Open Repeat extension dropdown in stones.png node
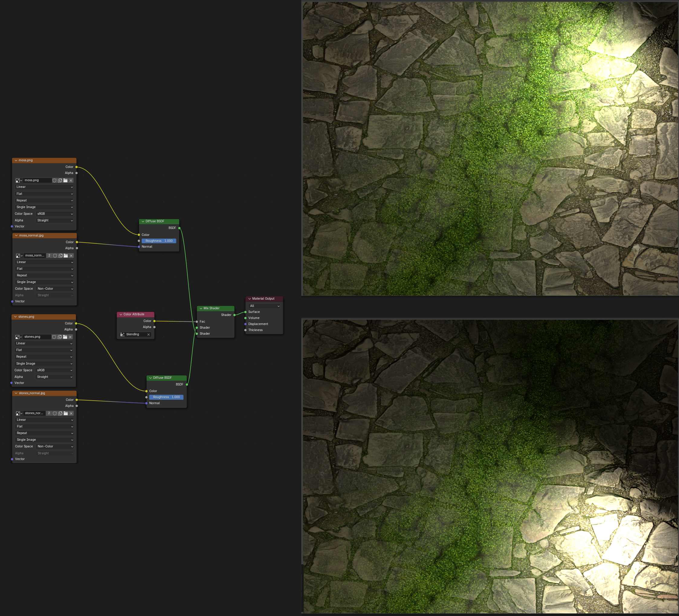Image resolution: width=679 pixels, height=616 pixels. coord(44,357)
